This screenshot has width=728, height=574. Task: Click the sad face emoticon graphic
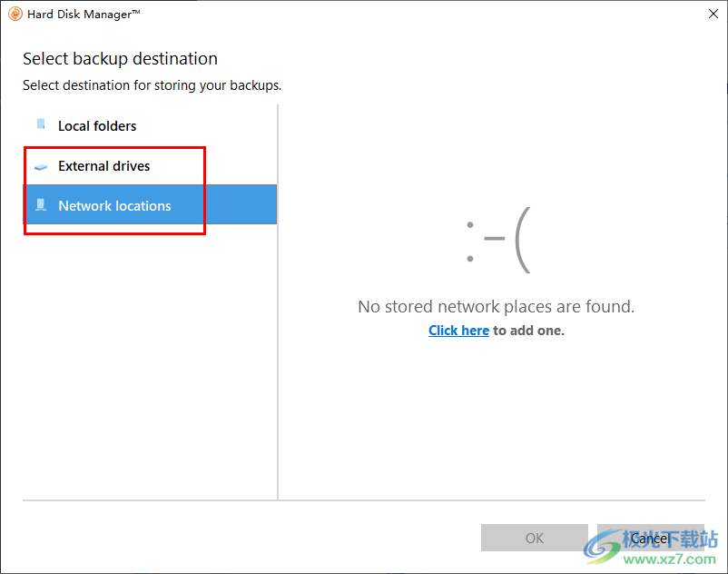coord(498,240)
